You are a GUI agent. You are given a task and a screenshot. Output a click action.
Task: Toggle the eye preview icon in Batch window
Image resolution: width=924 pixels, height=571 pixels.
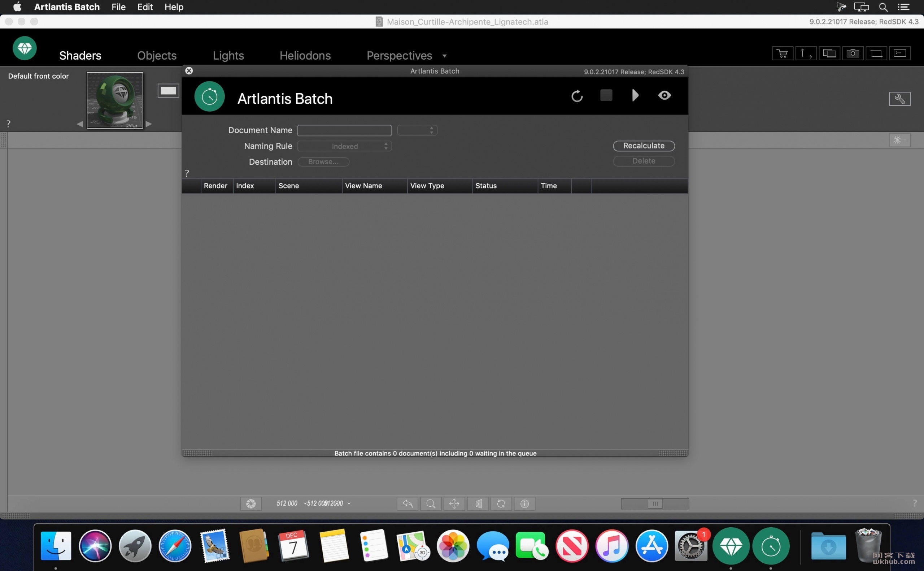click(x=664, y=95)
